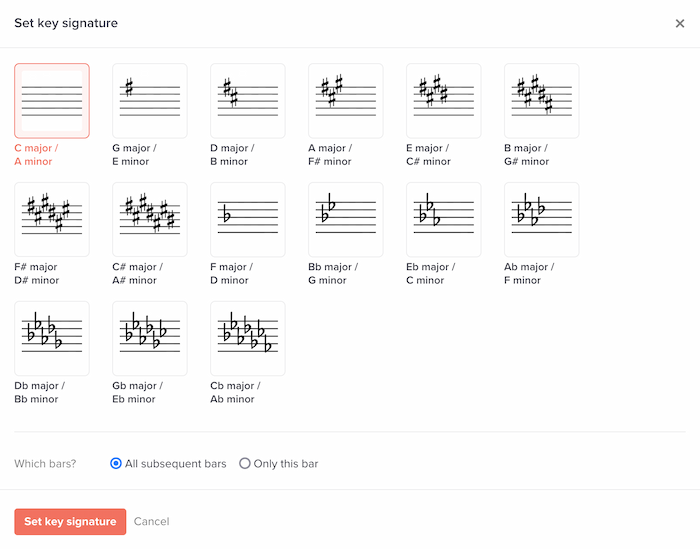Click the Set key signature button
The image size is (700, 549).
70,522
